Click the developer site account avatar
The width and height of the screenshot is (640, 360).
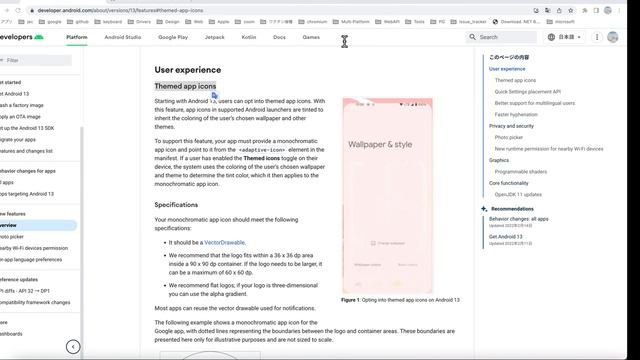[x=613, y=37]
